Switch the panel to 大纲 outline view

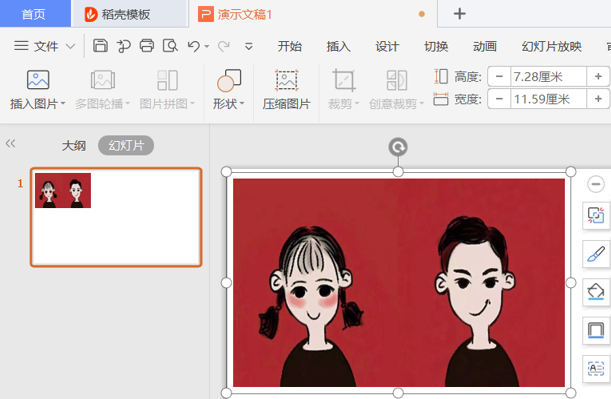coord(74,145)
